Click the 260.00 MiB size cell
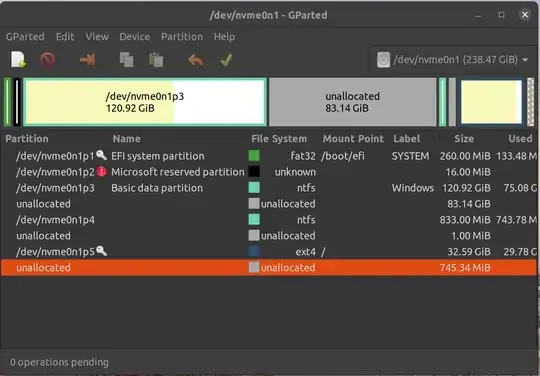This screenshot has height=376, width=540. [465, 156]
